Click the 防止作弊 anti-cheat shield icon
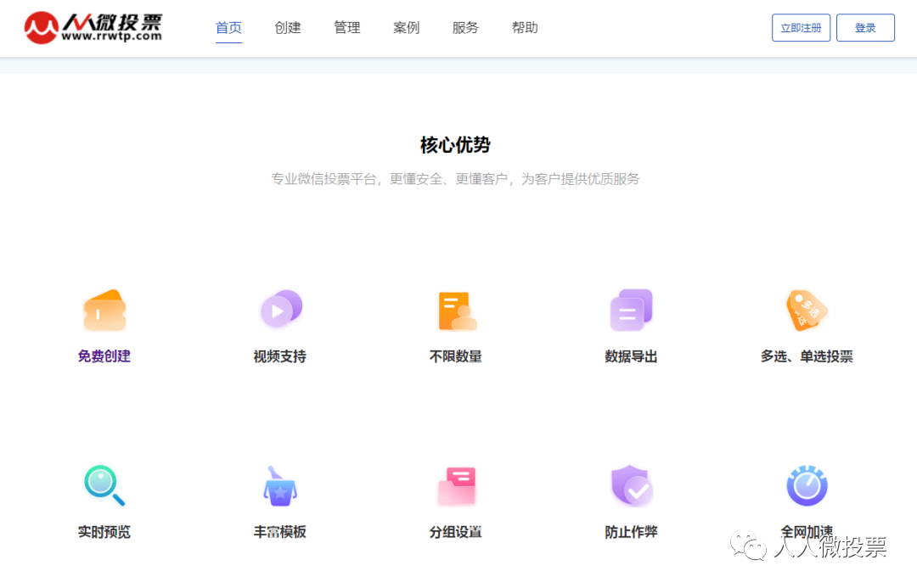This screenshot has height=588, width=917. 631,484
